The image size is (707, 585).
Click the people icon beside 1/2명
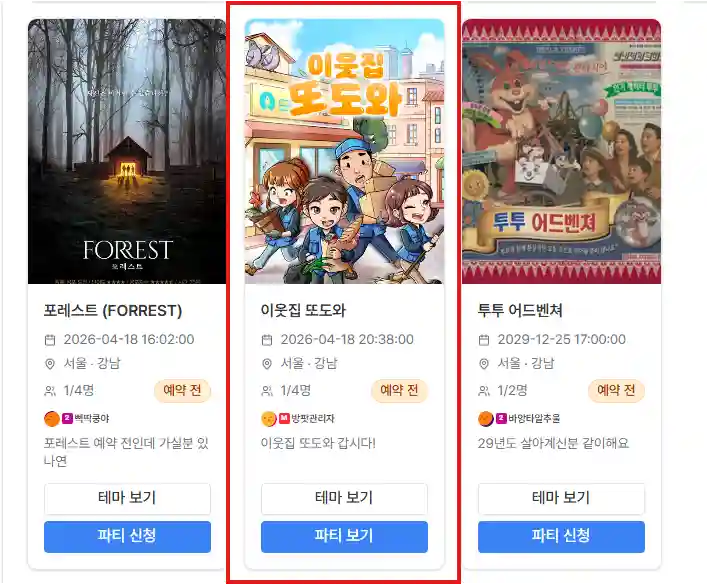pyautogui.click(x=484, y=391)
